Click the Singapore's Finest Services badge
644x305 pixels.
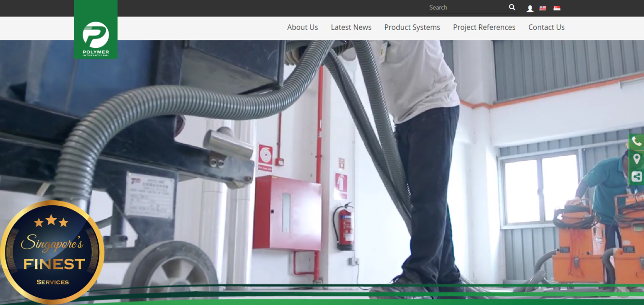pos(52,252)
